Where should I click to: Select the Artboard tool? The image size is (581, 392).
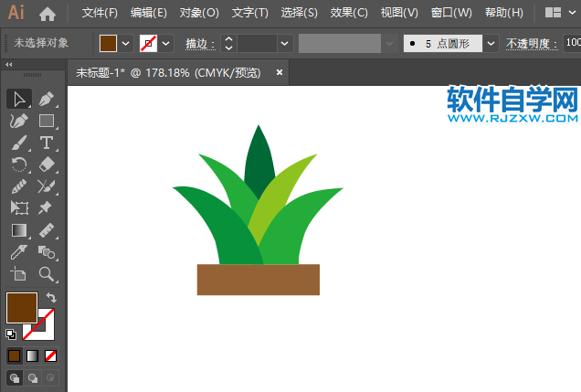18,274
